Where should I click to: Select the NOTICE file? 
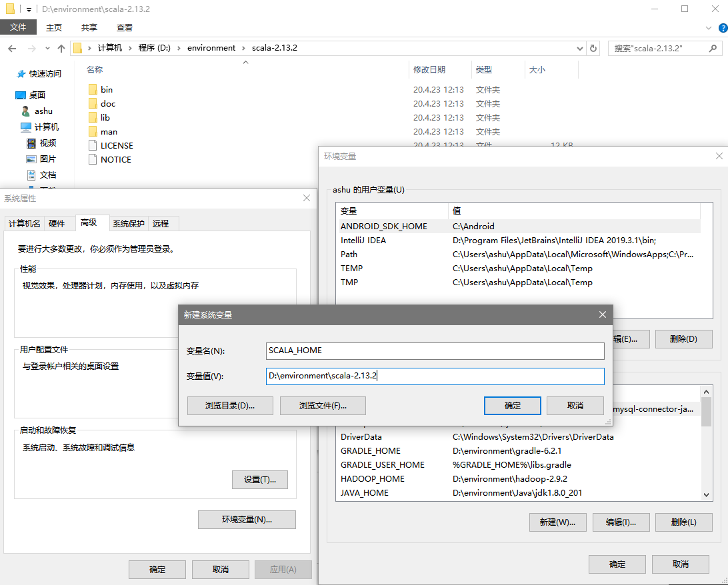click(x=113, y=159)
